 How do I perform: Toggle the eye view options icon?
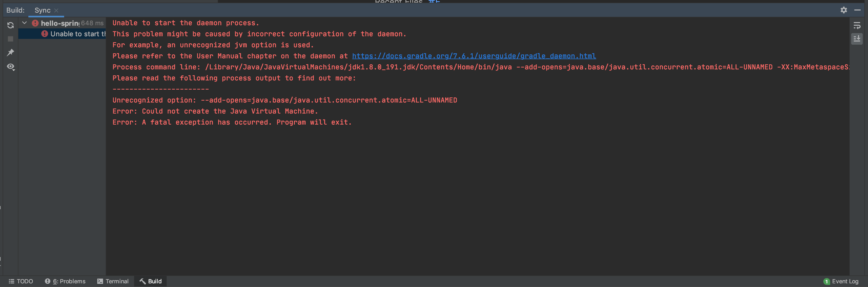pyautogui.click(x=11, y=67)
